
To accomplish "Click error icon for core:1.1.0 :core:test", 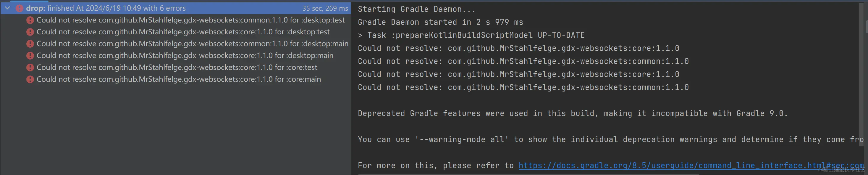I will [x=30, y=68].
